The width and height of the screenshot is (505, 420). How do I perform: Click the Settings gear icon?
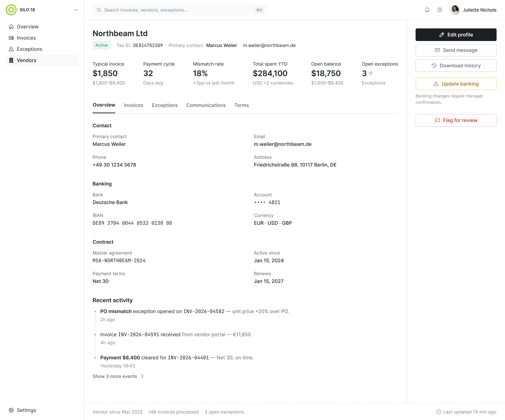11,410
